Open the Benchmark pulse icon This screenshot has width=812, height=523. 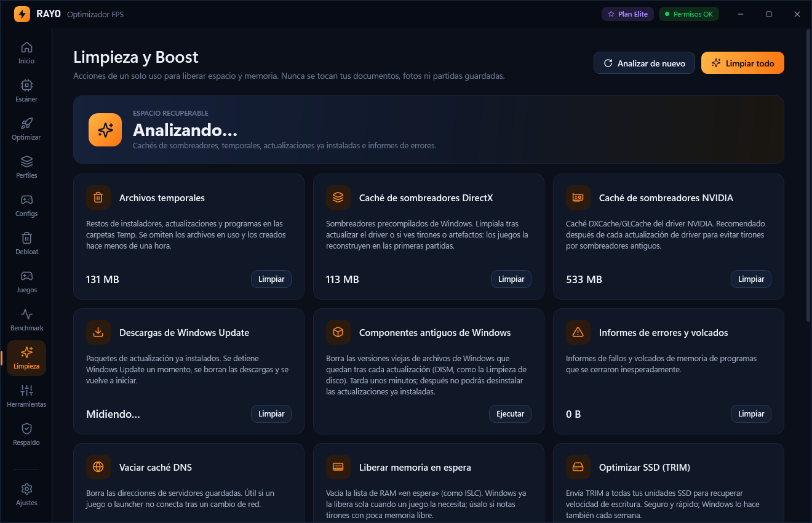[x=26, y=314]
